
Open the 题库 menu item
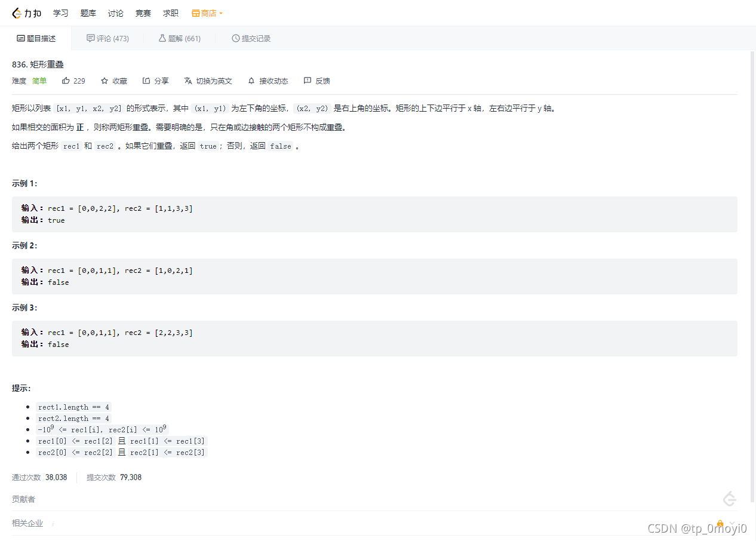click(x=88, y=13)
